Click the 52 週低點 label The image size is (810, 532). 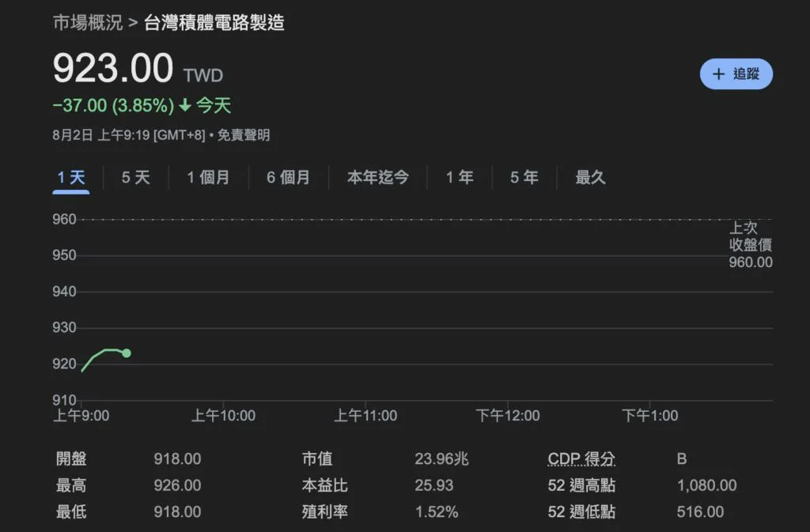click(x=581, y=512)
